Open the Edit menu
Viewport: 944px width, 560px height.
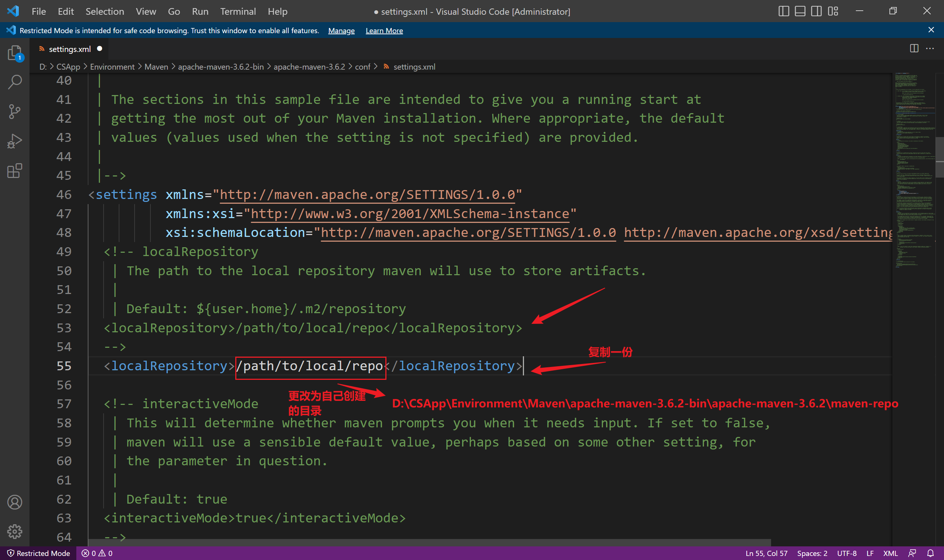click(66, 11)
